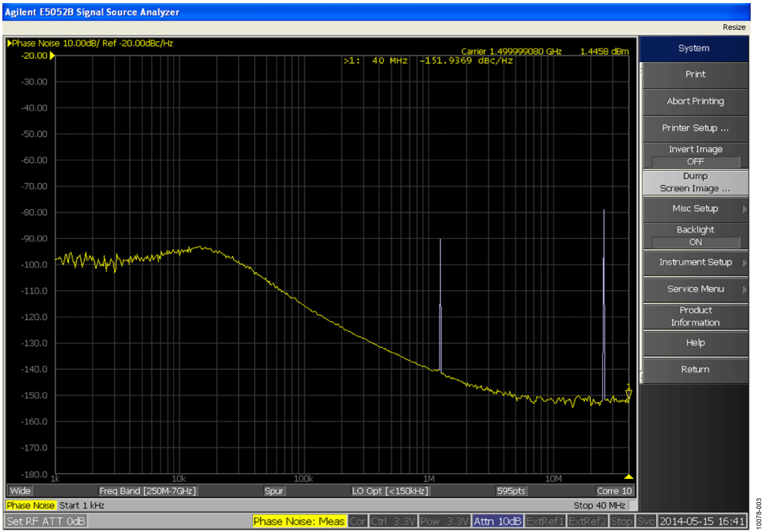This screenshot has width=765, height=532.
Task: Click the Stop status indicator
Action: click(x=621, y=521)
